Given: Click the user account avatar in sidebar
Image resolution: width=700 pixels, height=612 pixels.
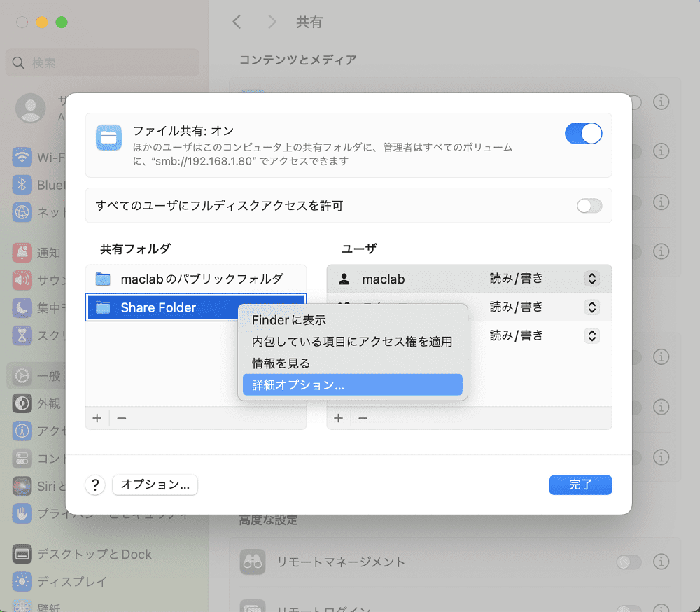Looking at the screenshot, I should pyautogui.click(x=30, y=108).
